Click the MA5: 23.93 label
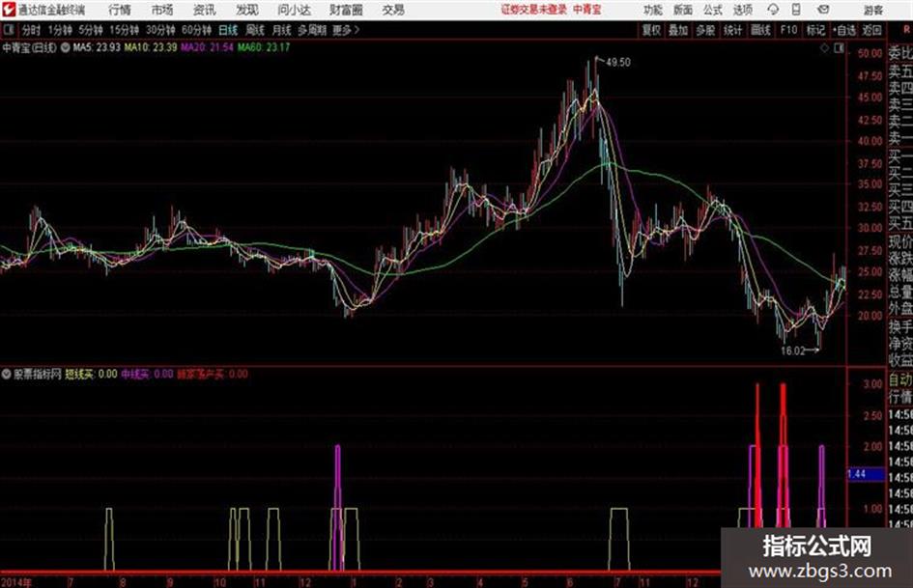The image size is (913, 588). (97, 47)
